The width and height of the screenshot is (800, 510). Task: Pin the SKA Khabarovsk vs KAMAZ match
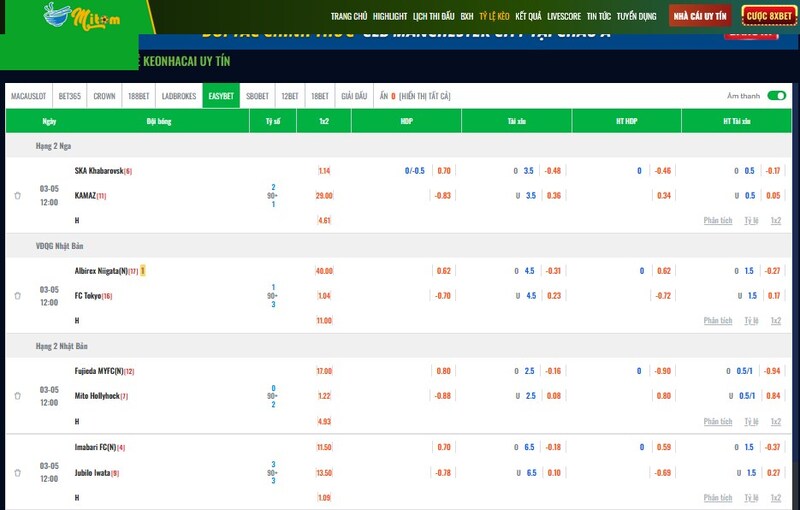tap(17, 196)
